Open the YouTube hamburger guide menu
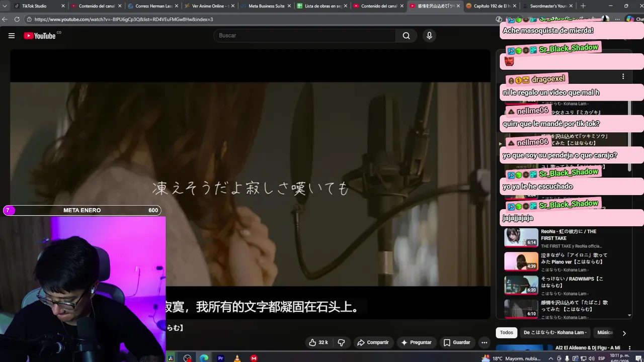The height and width of the screenshot is (362, 644). [x=12, y=36]
